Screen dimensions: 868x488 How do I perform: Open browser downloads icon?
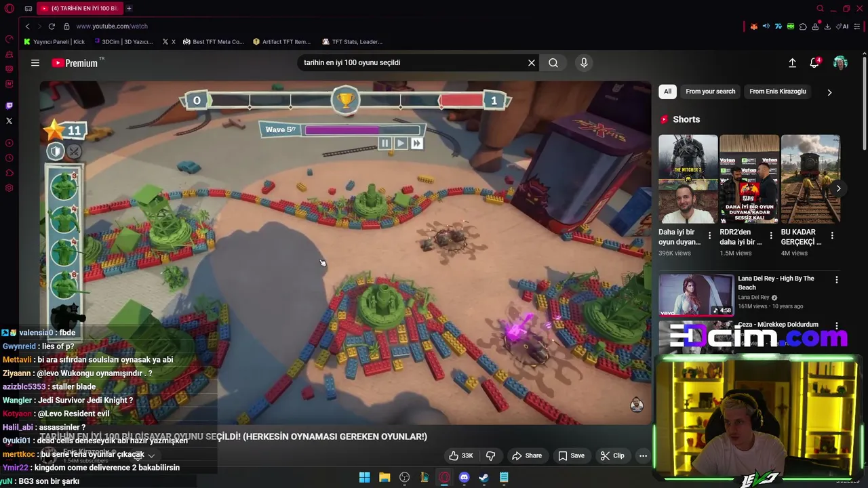[x=827, y=26]
